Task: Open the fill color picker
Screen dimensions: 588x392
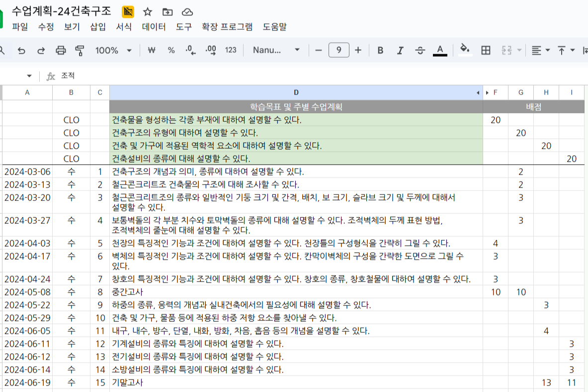Action: pos(465,50)
